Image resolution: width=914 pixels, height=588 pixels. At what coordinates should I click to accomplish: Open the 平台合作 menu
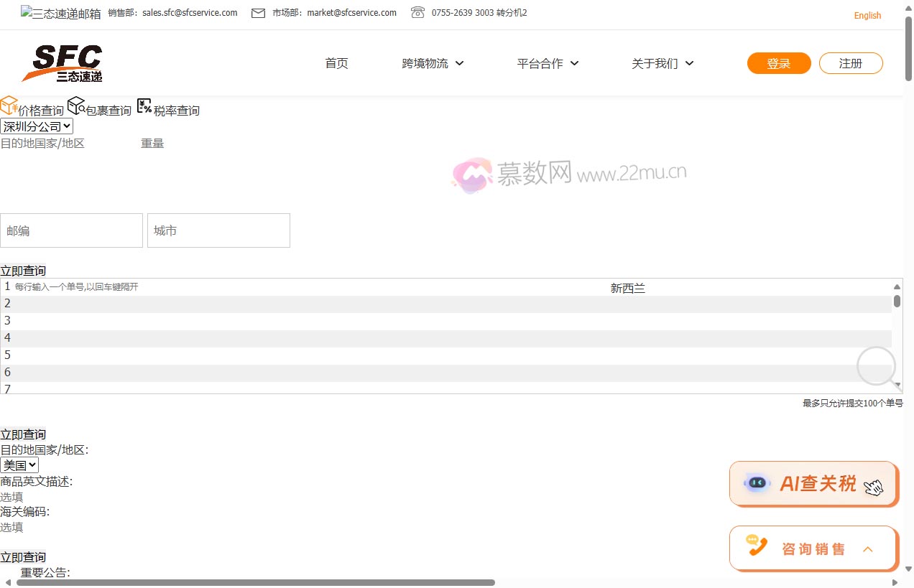click(548, 63)
